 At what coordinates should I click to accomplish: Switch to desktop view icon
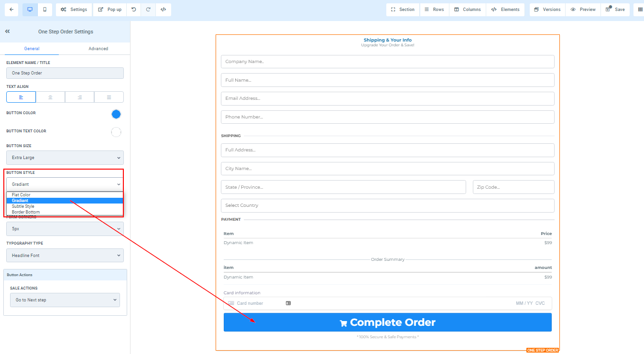point(30,10)
